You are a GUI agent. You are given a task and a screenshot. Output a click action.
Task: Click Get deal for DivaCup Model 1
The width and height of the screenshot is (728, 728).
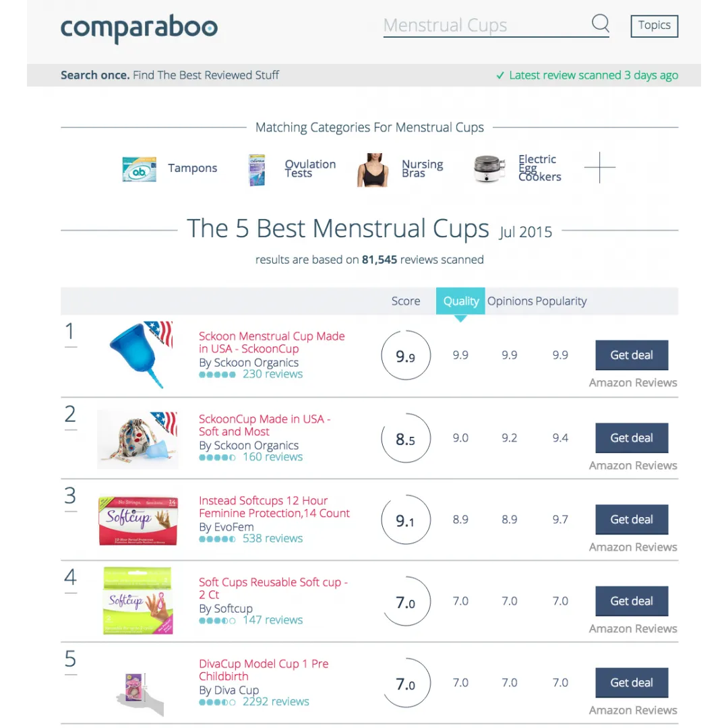[x=632, y=682]
